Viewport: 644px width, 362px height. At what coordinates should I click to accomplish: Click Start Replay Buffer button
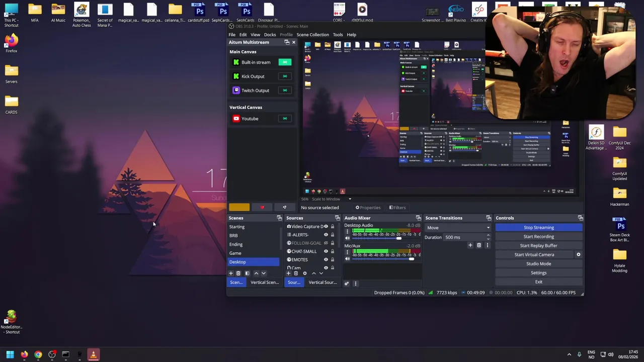coord(539,246)
